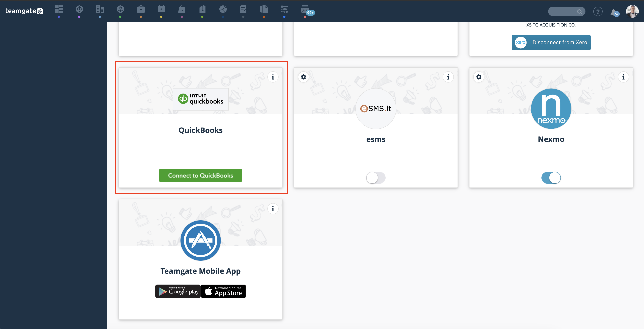Show info for Teamgate Mobile App card
Screen dimensions: 644x329
pyautogui.click(x=273, y=209)
